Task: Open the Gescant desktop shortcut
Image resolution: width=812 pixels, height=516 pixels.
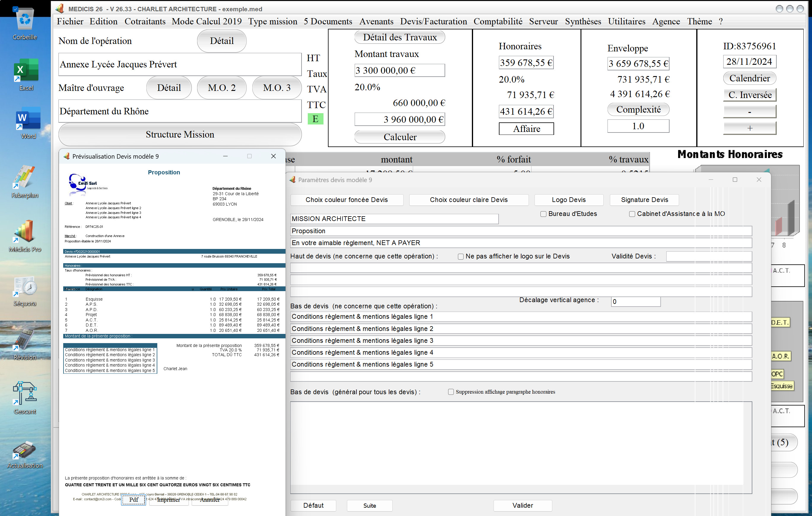Action: pos(25,397)
